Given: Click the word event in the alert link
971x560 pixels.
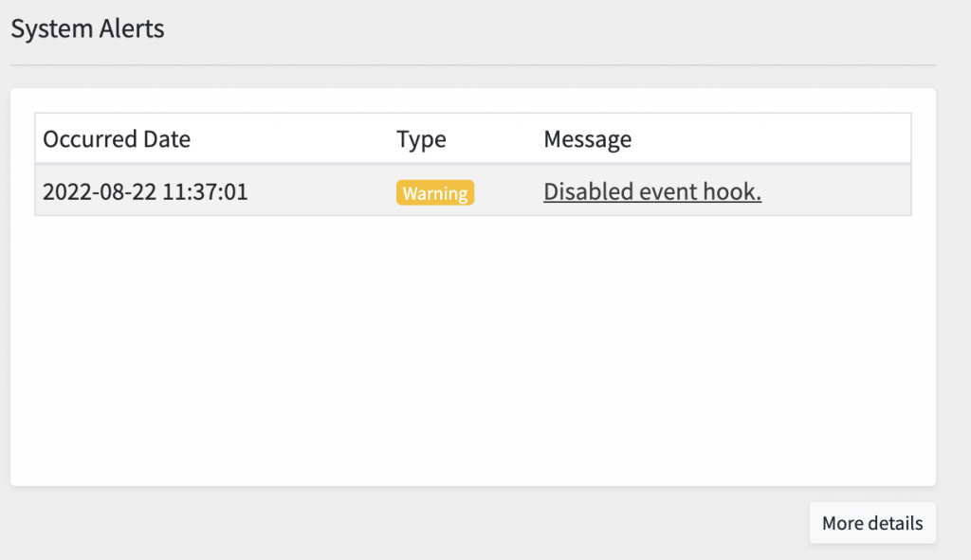Looking at the screenshot, I should pos(669,191).
